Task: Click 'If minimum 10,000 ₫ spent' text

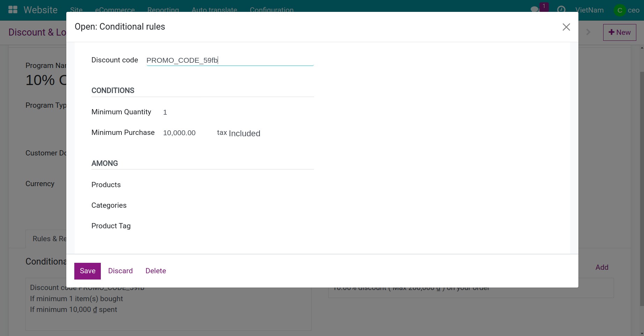Action: tap(74, 310)
